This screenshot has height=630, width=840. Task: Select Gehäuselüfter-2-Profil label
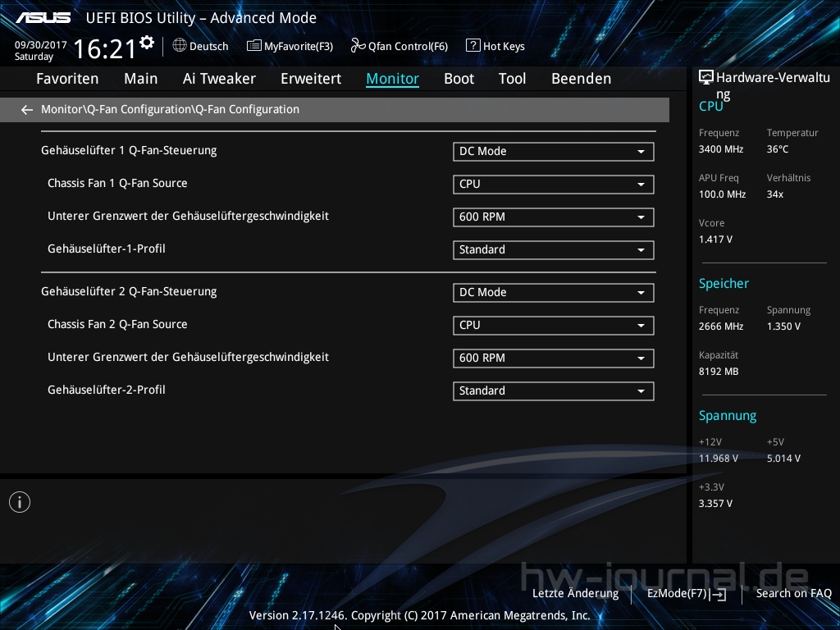(x=107, y=390)
